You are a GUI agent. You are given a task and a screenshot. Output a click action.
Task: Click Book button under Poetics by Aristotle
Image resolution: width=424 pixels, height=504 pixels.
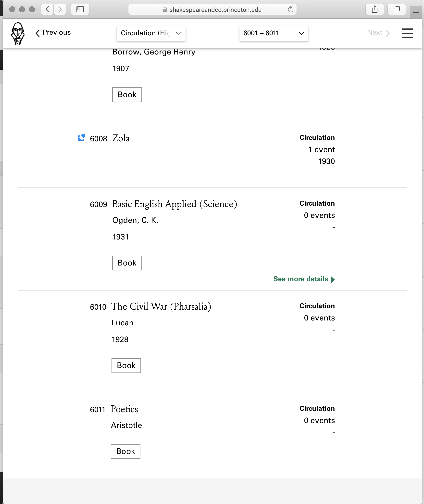click(x=125, y=451)
